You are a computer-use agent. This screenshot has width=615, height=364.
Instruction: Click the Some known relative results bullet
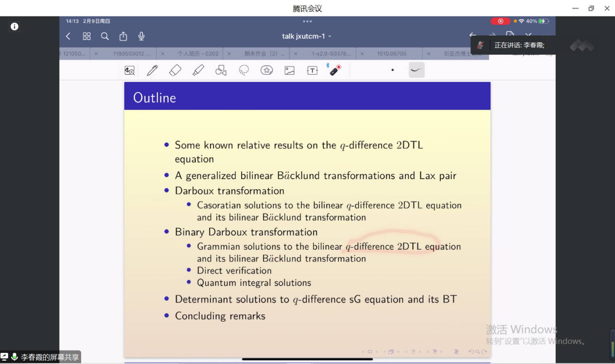(299, 152)
